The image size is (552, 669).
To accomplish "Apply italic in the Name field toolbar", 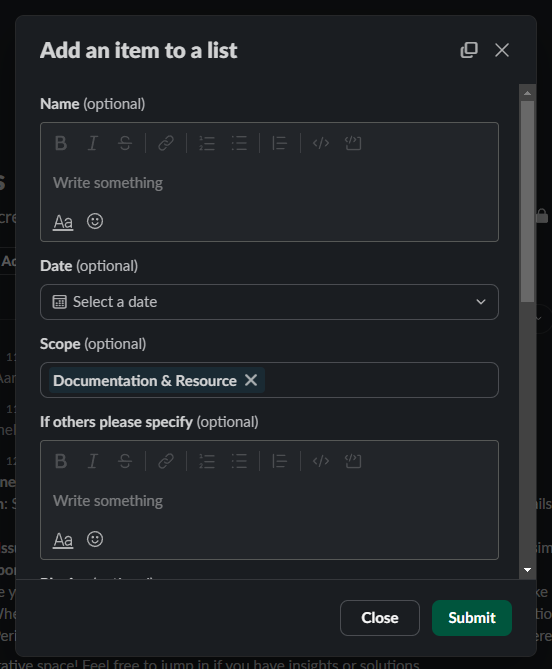I will click(x=93, y=143).
